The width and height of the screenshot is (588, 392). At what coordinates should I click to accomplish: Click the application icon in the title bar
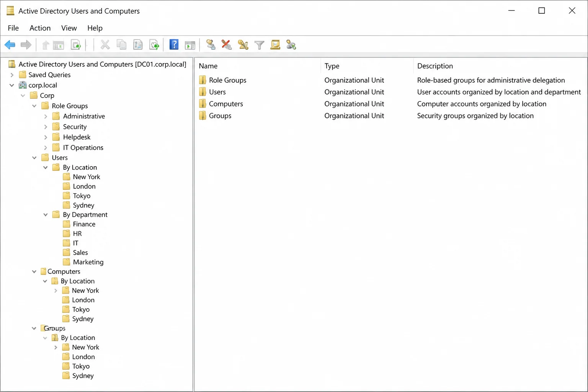(x=10, y=11)
